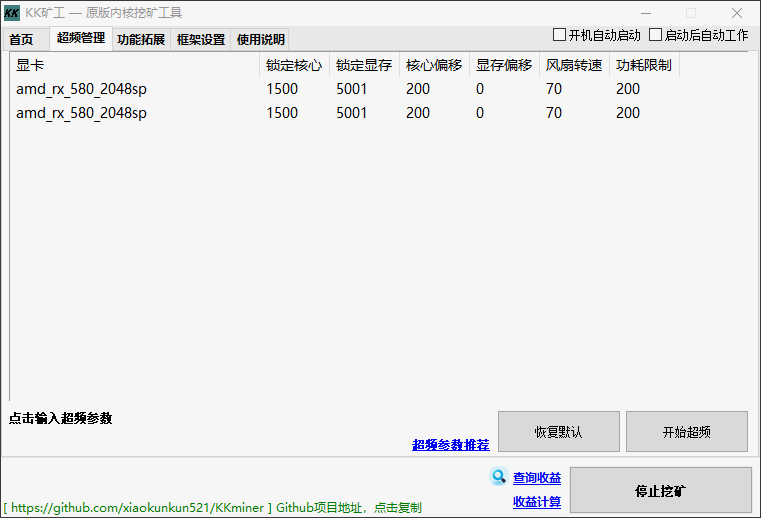This screenshot has width=761, height=518.
Task: Open the 查询收益 link
Action: (x=537, y=478)
